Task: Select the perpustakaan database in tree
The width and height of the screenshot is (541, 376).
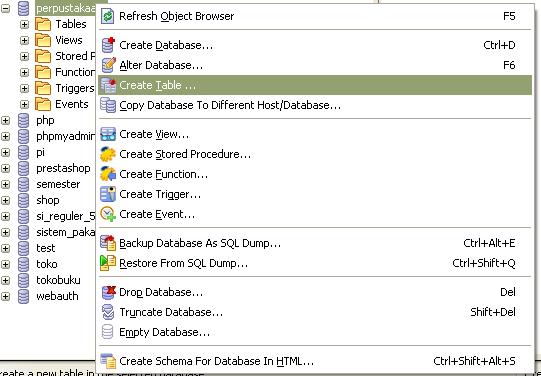Action: pyautogui.click(x=65, y=9)
